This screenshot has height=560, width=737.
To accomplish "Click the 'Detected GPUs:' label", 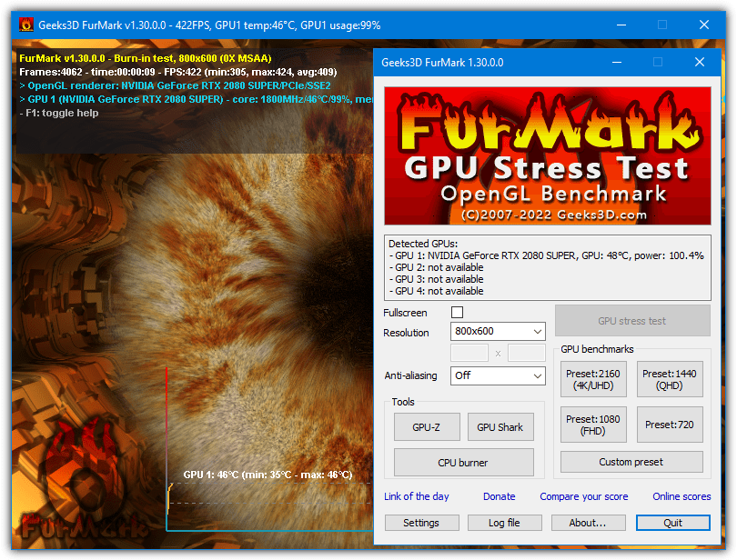I will click(x=423, y=244).
